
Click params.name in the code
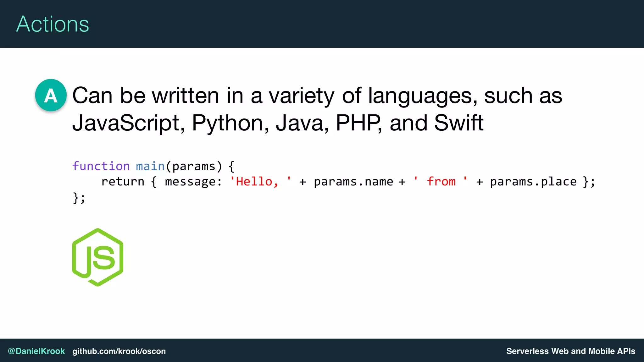pyautogui.click(x=353, y=182)
